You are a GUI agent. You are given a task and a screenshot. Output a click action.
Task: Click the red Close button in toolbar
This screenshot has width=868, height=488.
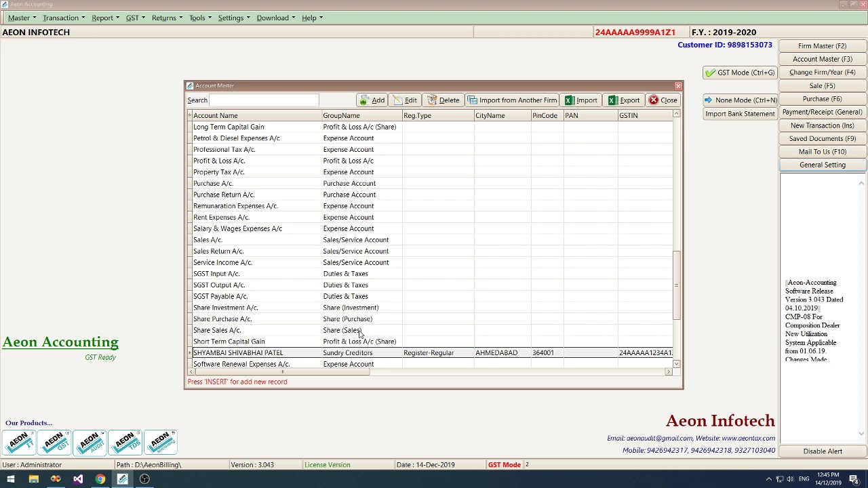pos(663,100)
